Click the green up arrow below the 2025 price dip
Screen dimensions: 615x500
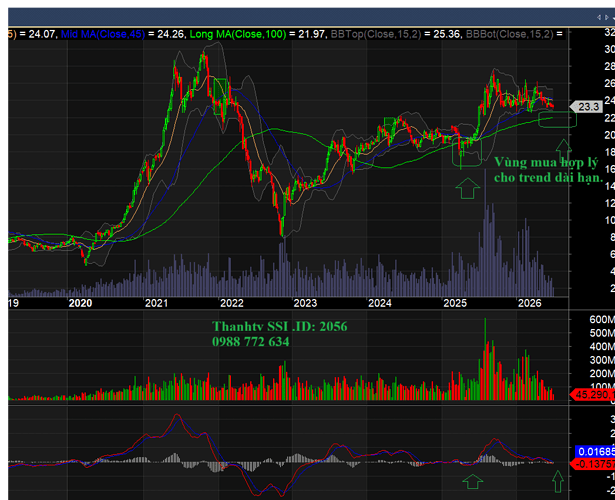click(468, 188)
